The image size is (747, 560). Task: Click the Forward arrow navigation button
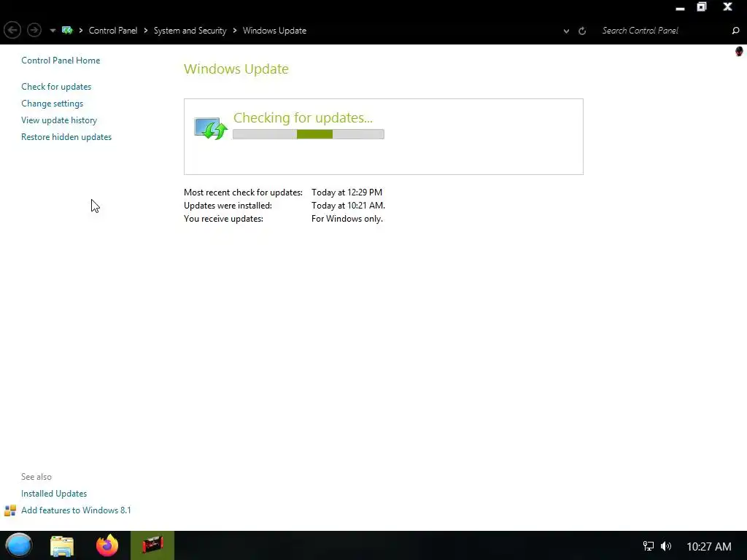point(34,31)
